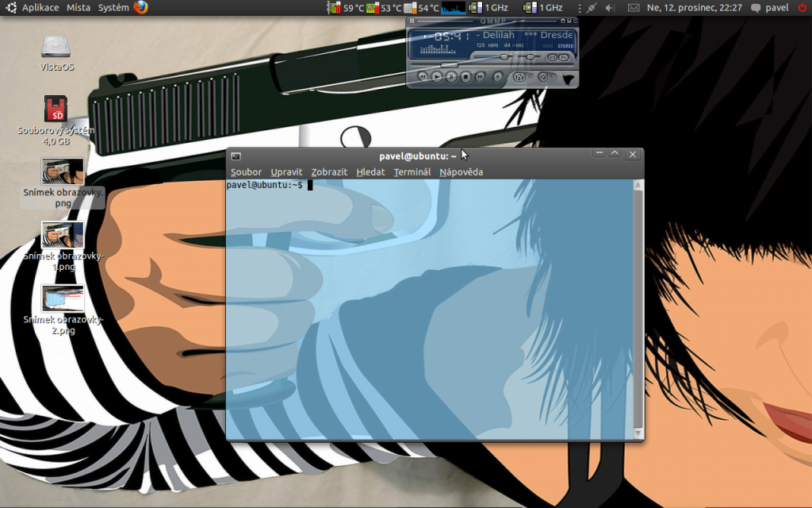Toggle shuffle mode in QMMP
Image resolution: width=812 pixels, height=508 pixels.
pyautogui.click(x=519, y=77)
